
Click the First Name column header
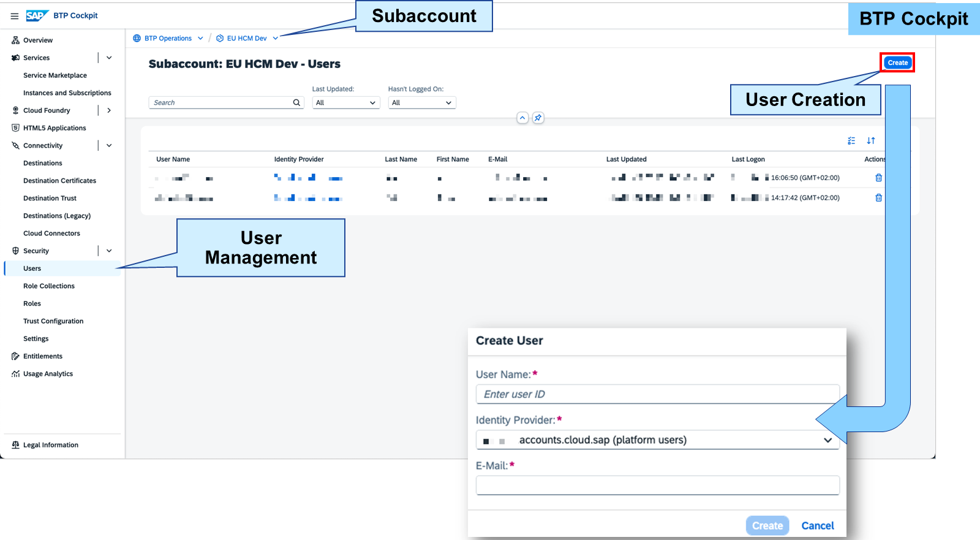coord(453,159)
